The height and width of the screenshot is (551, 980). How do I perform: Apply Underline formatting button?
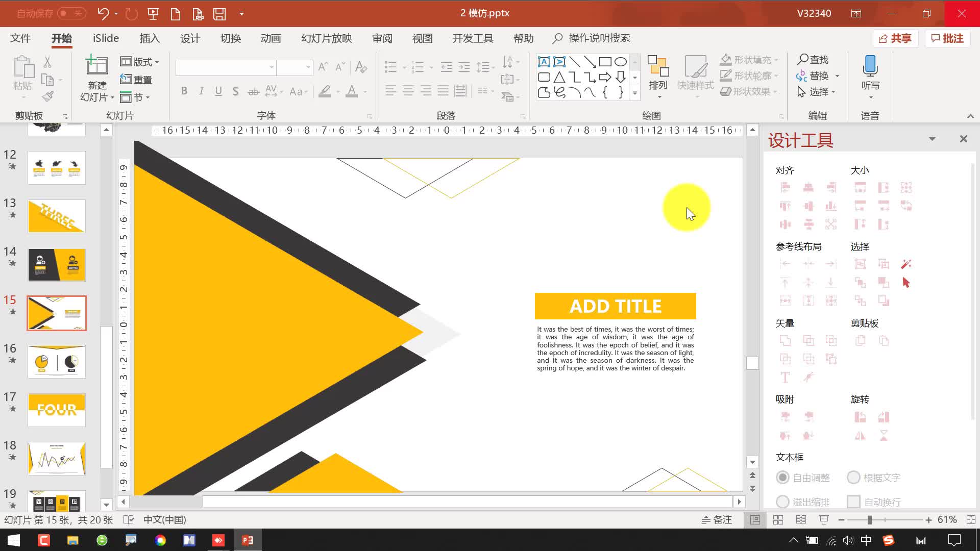[218, 91]
